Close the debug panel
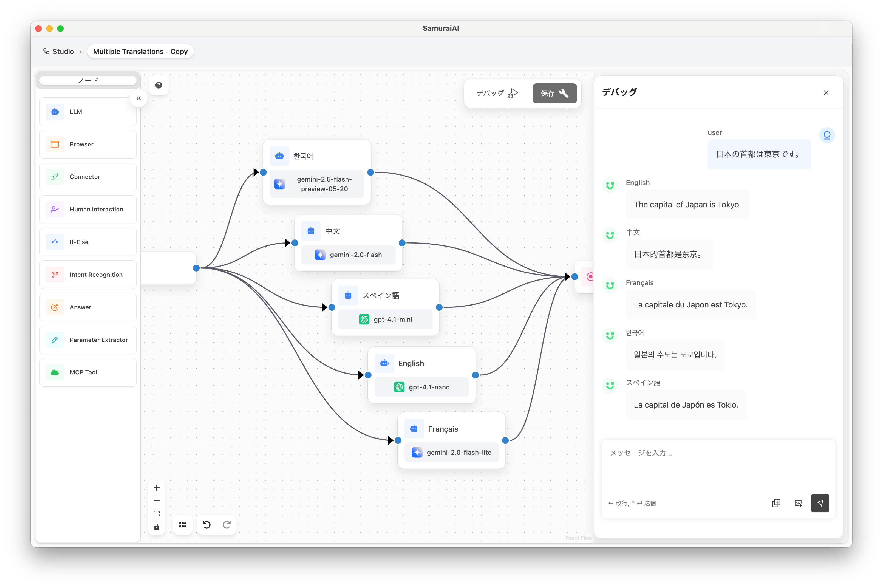 [x=826, y=93]
